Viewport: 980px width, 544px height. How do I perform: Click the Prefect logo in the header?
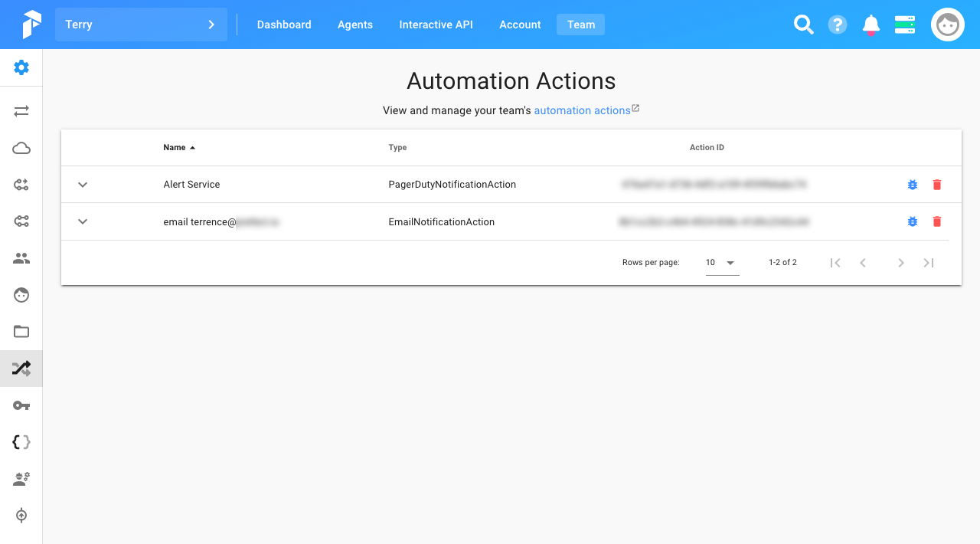[31, 25]
